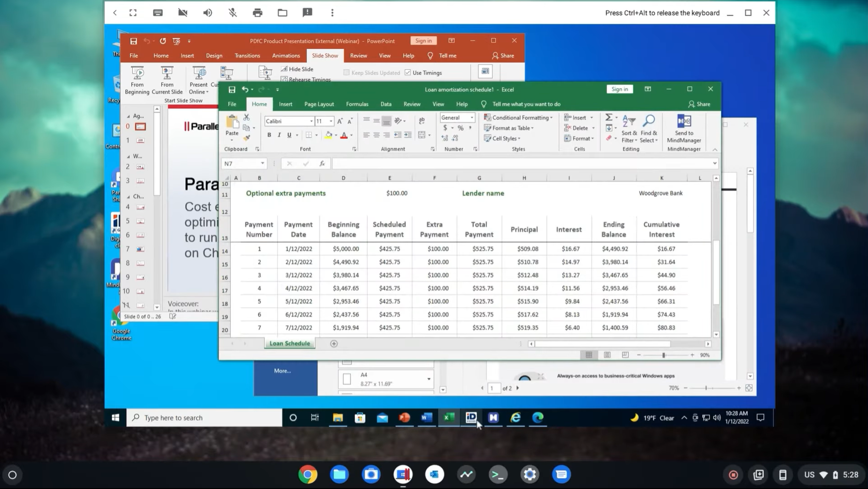Switch to Page Layout view in Excel status bar
868x489 pixels.
tap(607, 355)
